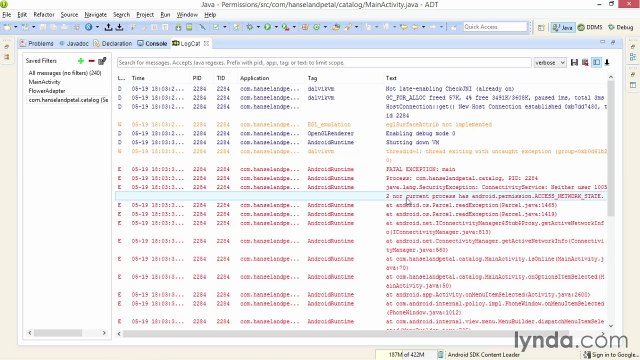Viewport: 640px width, 360px height.
Task: Switch to the Problems tab
Action: point(37,43)
